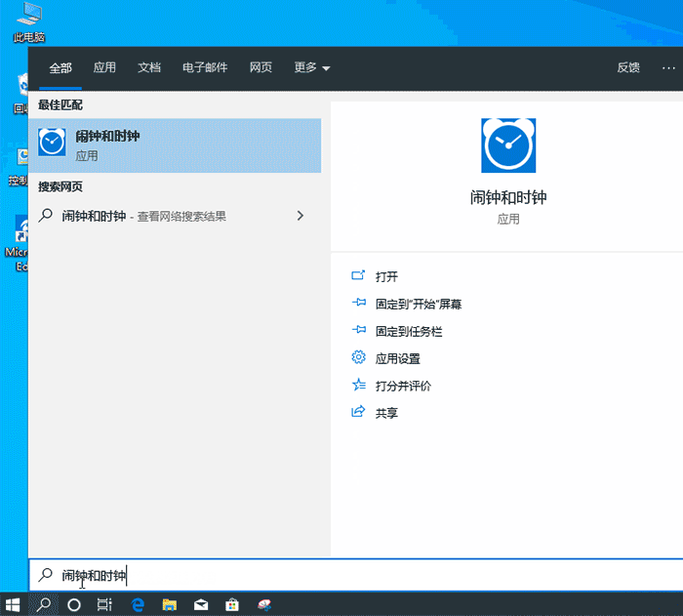Switch to the 文档 tab
683x616 pixels.
[149, 67]
